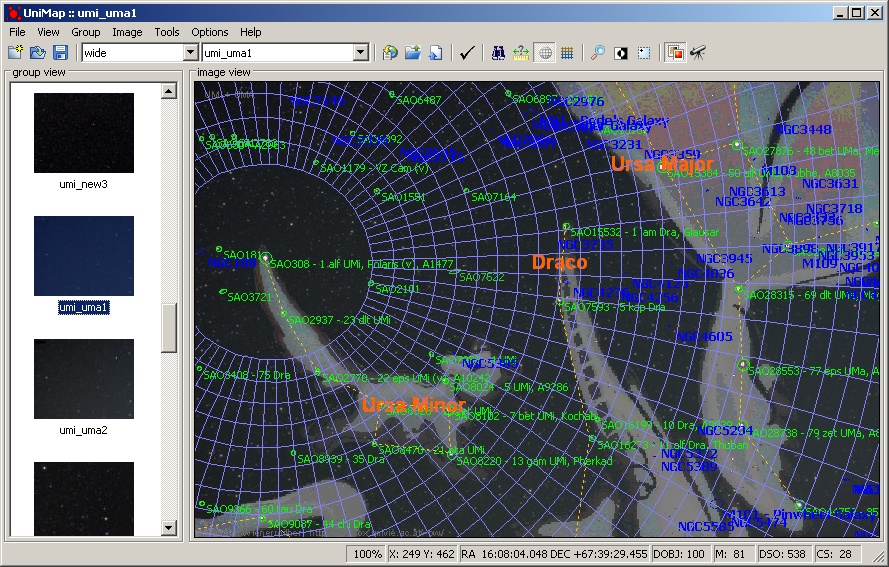
Task: Click the magnifying glass zoom icon
Action: pos(598,53)
